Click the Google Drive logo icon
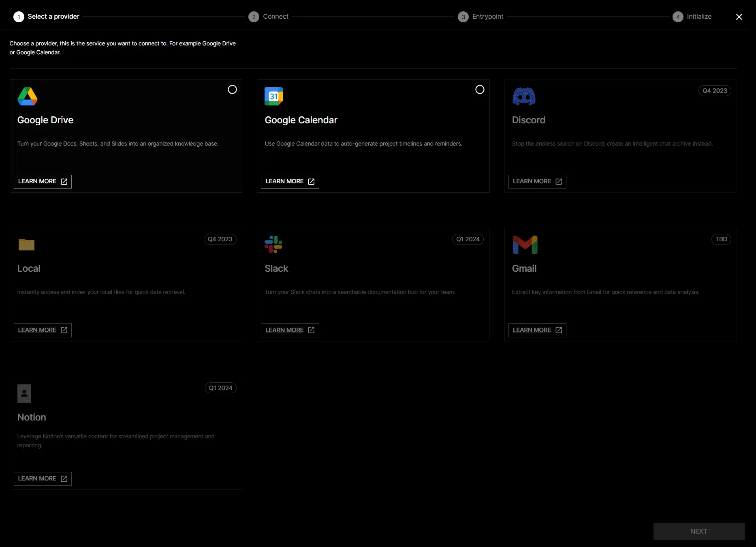The width and height of the screenshot is (756, 547). (x=27, y=96)
